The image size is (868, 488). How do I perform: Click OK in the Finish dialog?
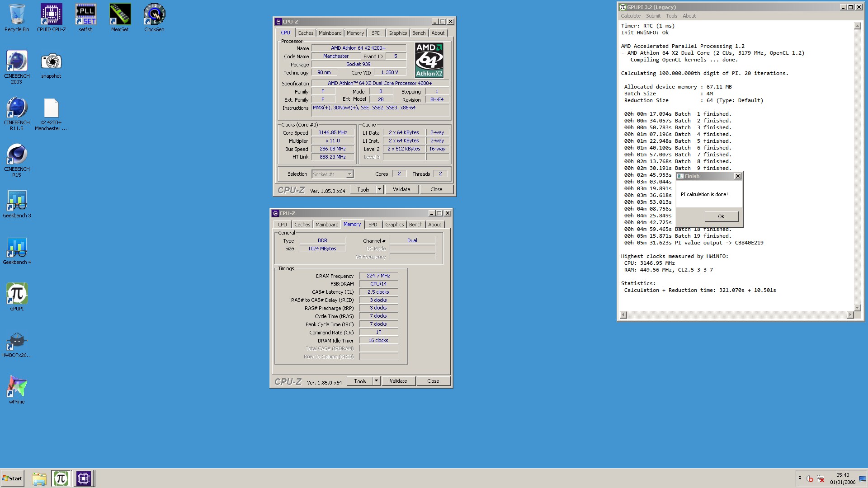pos(721,216)
